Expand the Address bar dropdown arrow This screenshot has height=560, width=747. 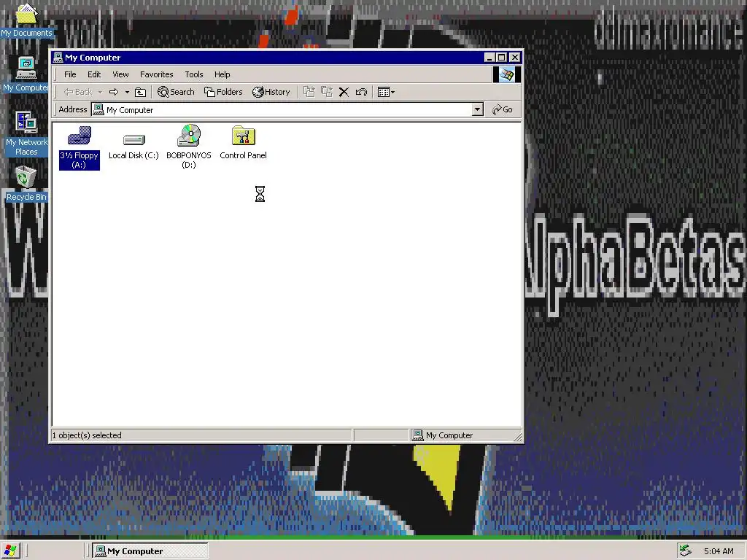pos(477,109)
